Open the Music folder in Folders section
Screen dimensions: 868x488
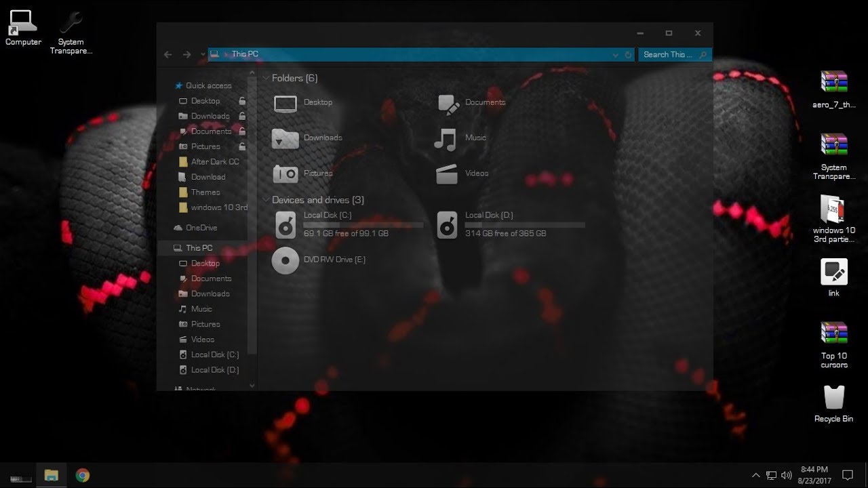click(460, 138)
